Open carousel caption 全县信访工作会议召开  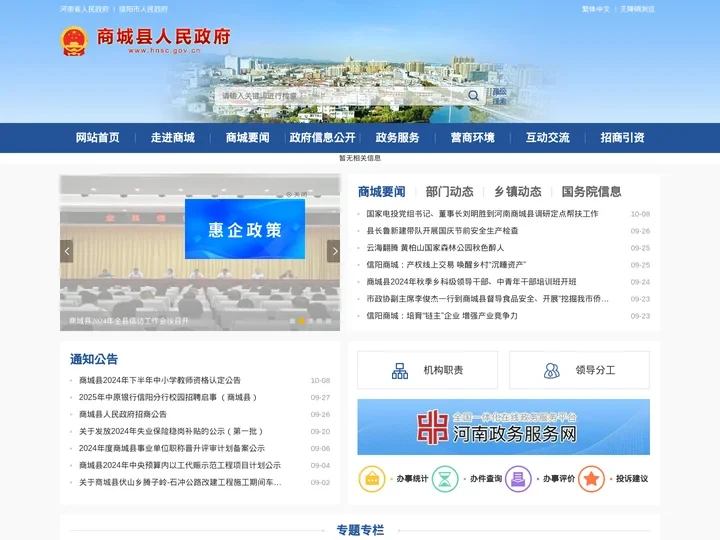(129, 321)
